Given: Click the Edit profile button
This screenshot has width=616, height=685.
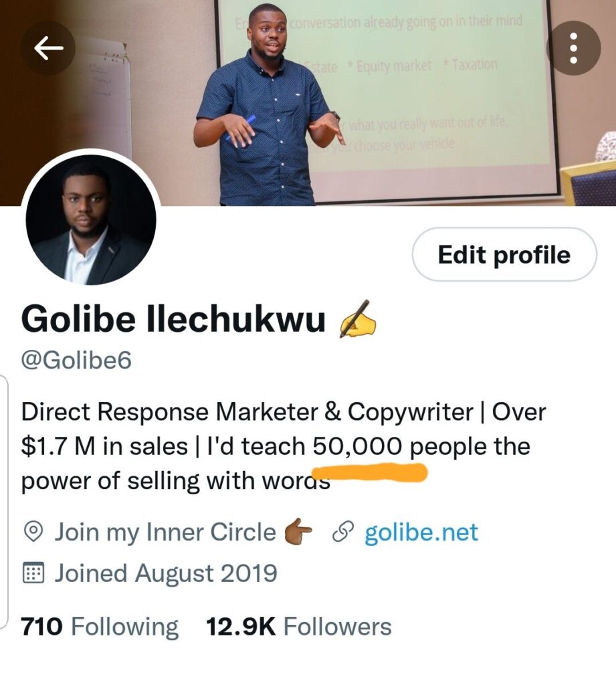Looking at the screenshot, I should pyautogui.click(x=504, y=254).
